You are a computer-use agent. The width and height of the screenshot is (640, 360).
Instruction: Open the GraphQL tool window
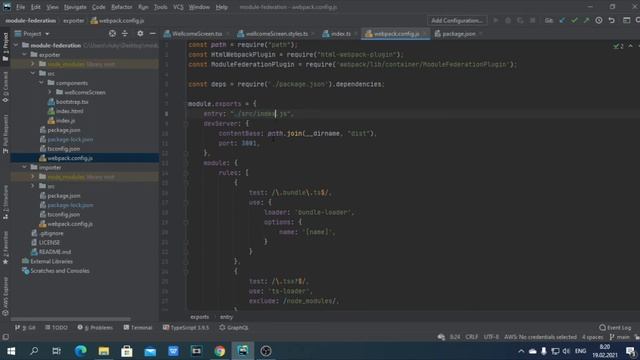(x=233, y=327)
